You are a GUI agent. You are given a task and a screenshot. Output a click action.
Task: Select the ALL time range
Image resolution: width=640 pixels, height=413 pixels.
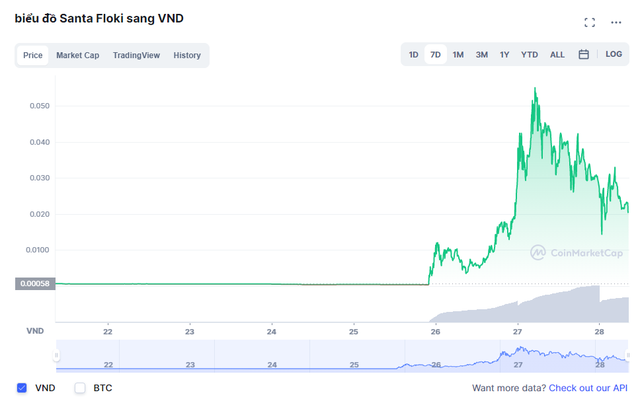coord(557,55)
